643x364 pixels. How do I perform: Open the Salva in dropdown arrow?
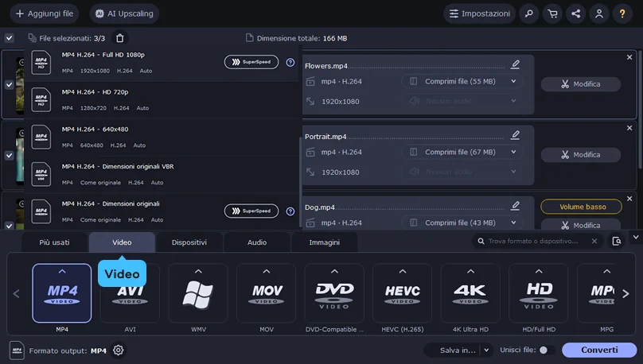pos(486,350)
